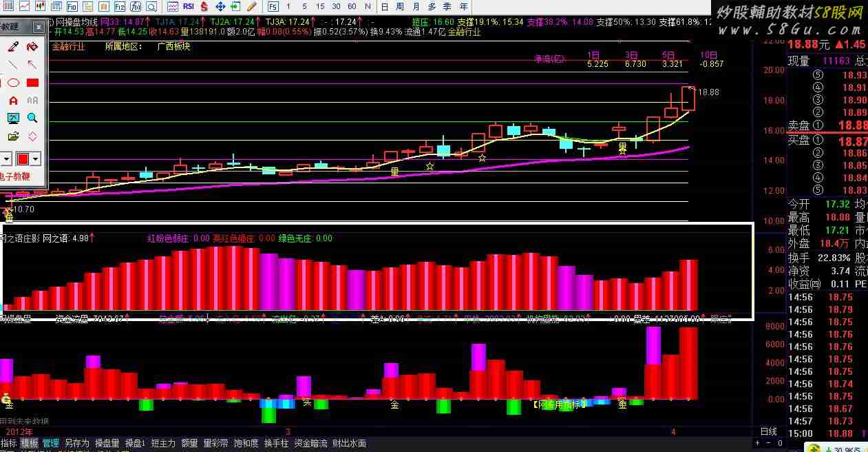Switch to monthly 月 chart period
The width and height of the screenshot is (868, 452).
(x=416, y=6)
